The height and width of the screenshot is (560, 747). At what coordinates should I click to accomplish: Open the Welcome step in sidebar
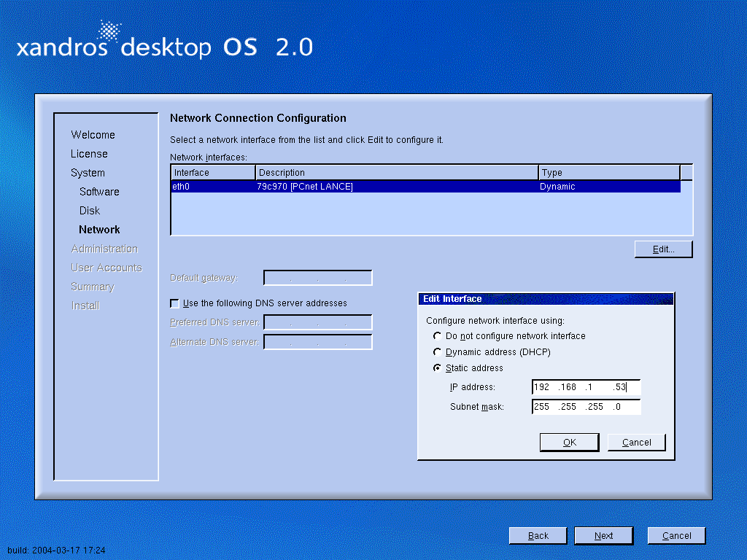point(93,135)
